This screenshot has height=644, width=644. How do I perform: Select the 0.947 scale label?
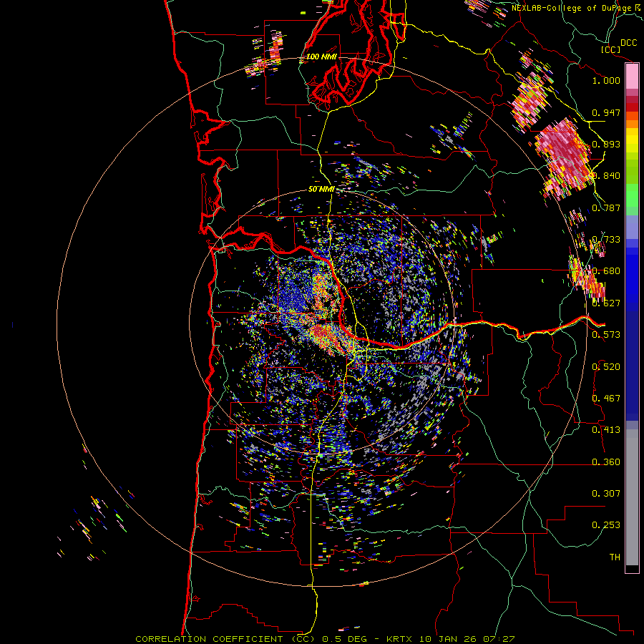pos(606,112)
